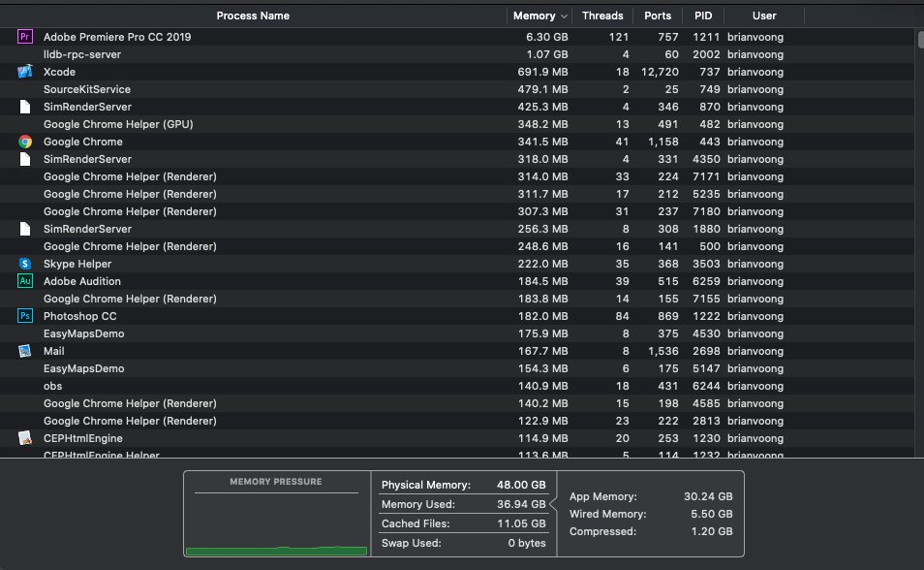Click the 1.07 GB memory value
This screenshot has width=924, height=570.
547,54
